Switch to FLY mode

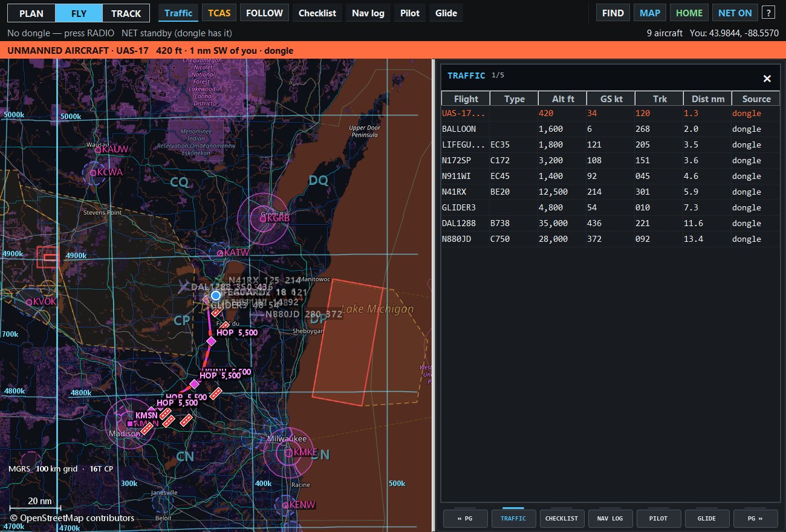[x=79, y=13]
